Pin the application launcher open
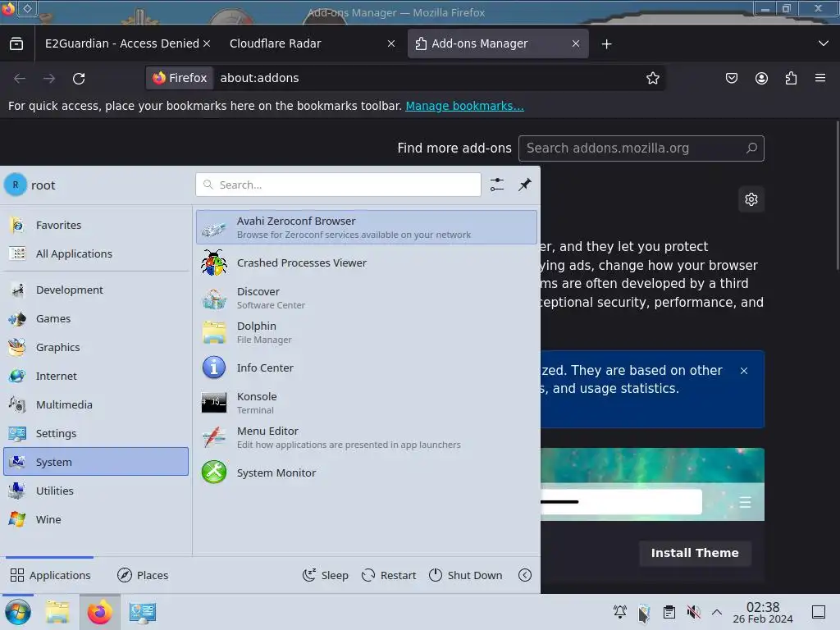 click(x=524, y=185)
